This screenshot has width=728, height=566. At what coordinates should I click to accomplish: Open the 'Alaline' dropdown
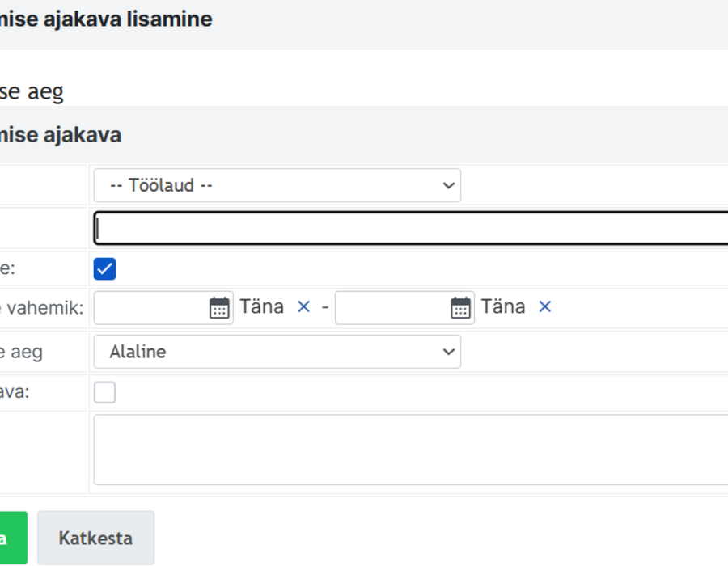pyautogui.click(x=277, y=352)
